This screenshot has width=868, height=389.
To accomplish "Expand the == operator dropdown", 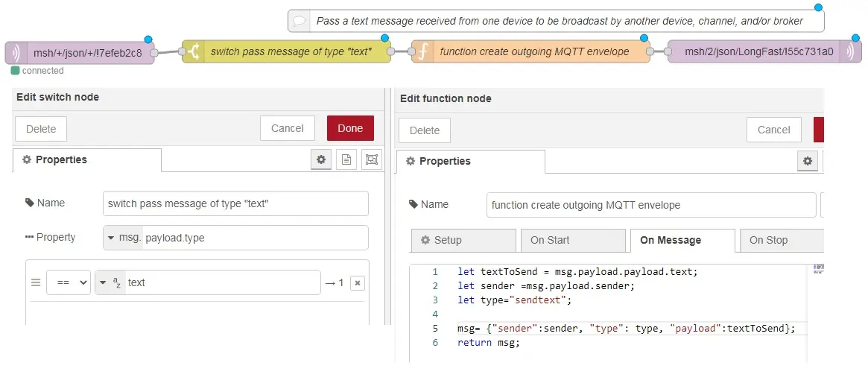I will point(69,283).
